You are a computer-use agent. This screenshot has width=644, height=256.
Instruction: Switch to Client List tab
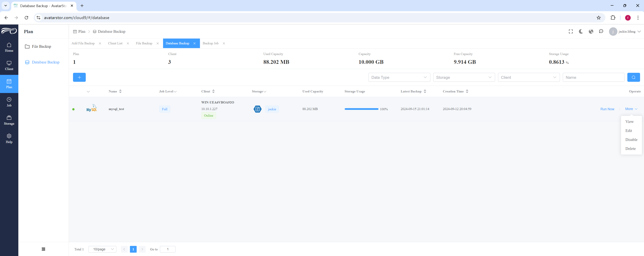click(115, 43)
